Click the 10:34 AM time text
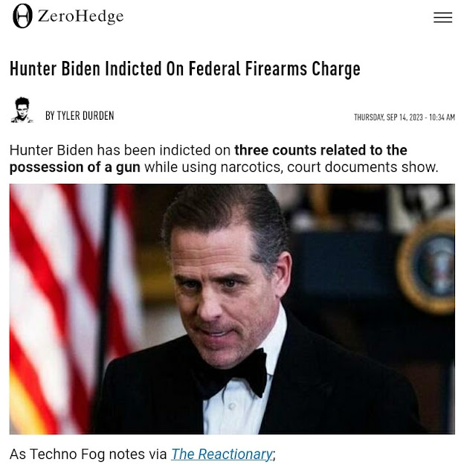 tap(442, 118)
